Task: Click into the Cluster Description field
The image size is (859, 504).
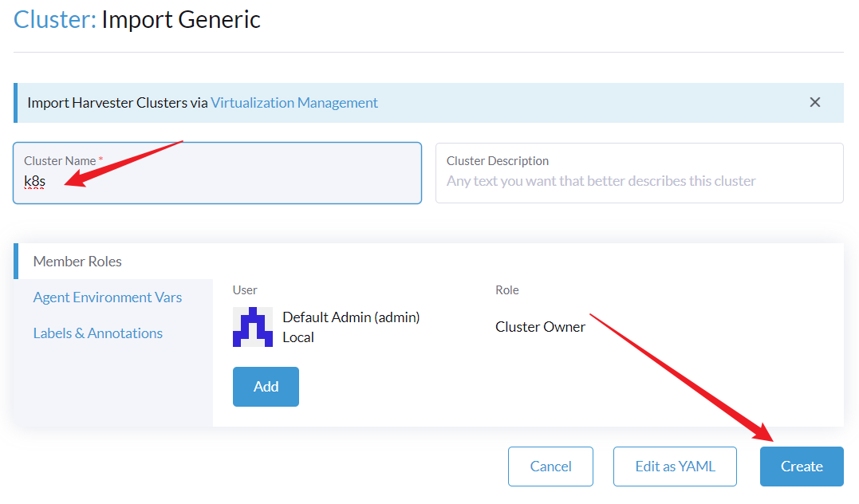Action: coord(639,181)
